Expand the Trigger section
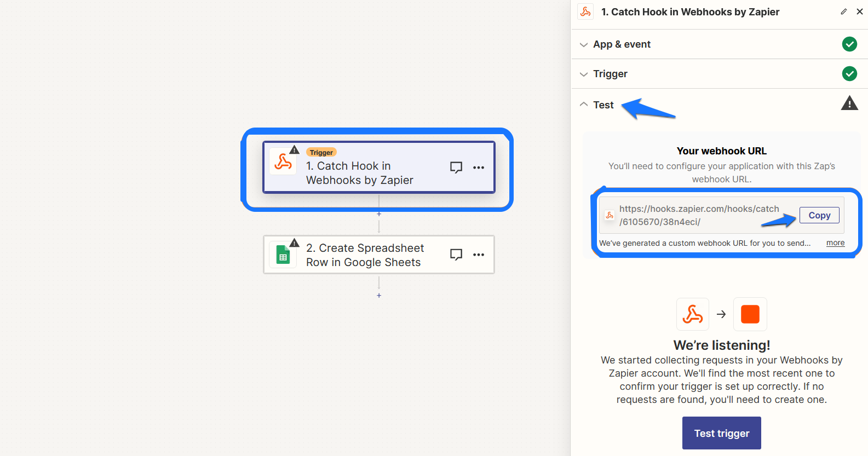The image size is (868, 456). click(x=610, y=74)
